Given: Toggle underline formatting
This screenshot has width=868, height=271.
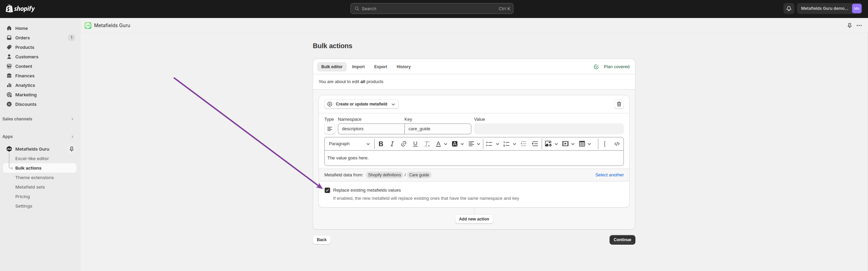Looking at the screenshot, I should (415, 144).
